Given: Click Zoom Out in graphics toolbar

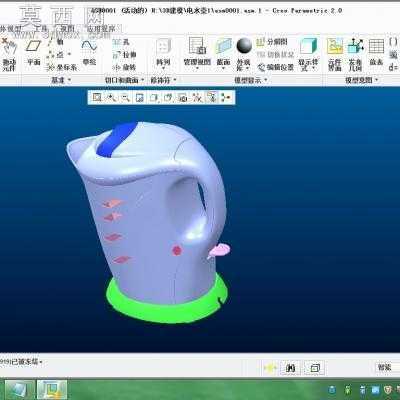Looking at the screenshot, I should 125,97.
